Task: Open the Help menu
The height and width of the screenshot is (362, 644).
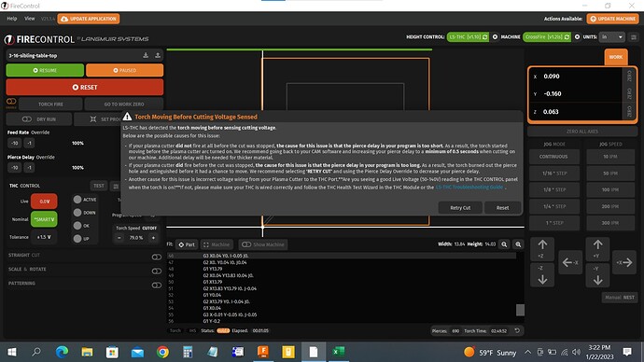Action: point(12,19)
